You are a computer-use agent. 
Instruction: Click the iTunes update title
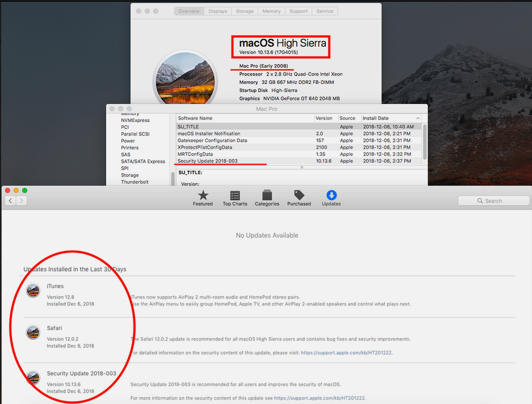click(x=55, y=287)
